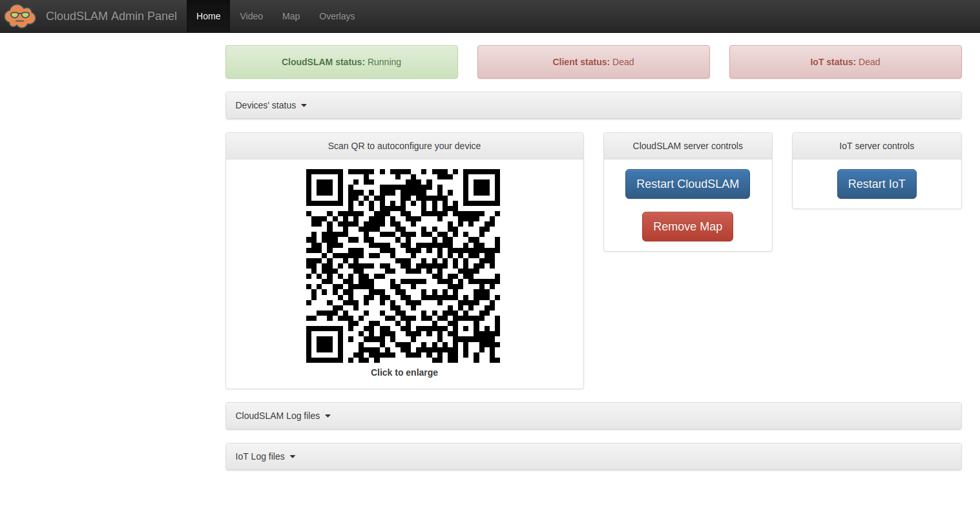Click the IoT status: Dead alert
Screen dimensions: 980x519
846,62
